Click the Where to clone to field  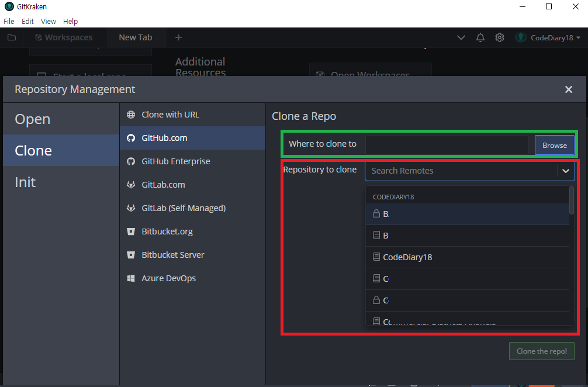pyautogui.click(x=447, y=144)
